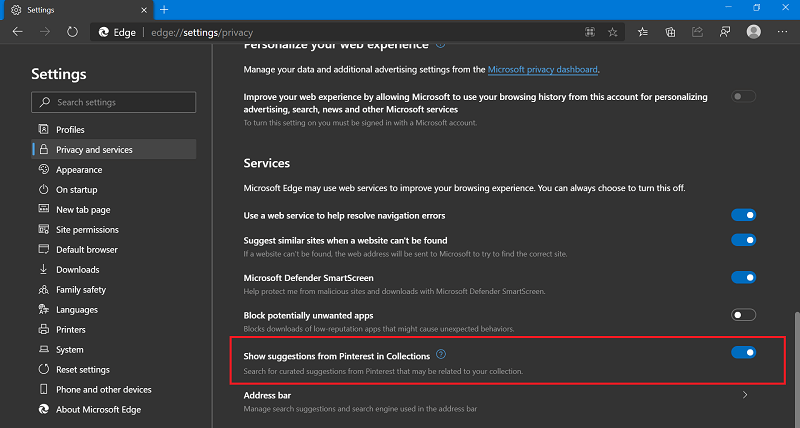
Task: Toggle personalized web experience switch
Action: tap(743, 96)
